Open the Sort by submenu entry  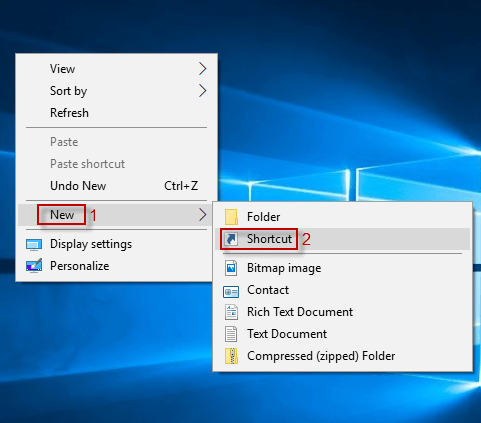115,91
